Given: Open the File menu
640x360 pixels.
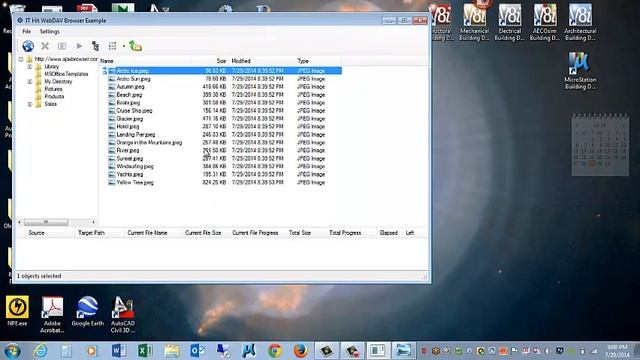Looking at the screenshot, I should click(27, 31).
